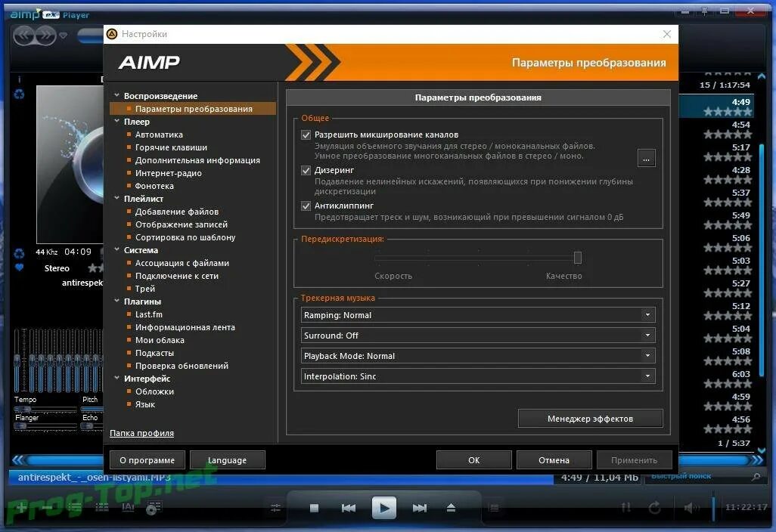The width and height of the screenshot is (776, 532).
Task: Collapse the Плагины tree section
Action: [116, 301]
